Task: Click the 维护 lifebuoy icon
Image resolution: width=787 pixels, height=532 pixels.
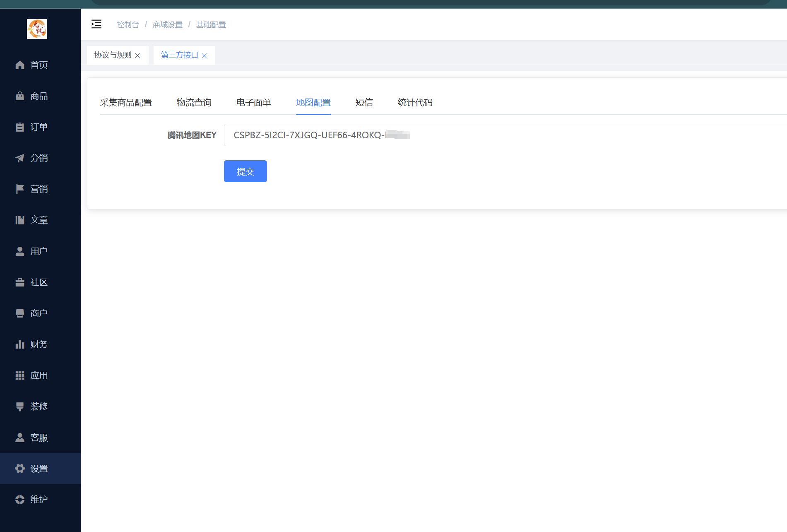Action: [x=20, y=500]
